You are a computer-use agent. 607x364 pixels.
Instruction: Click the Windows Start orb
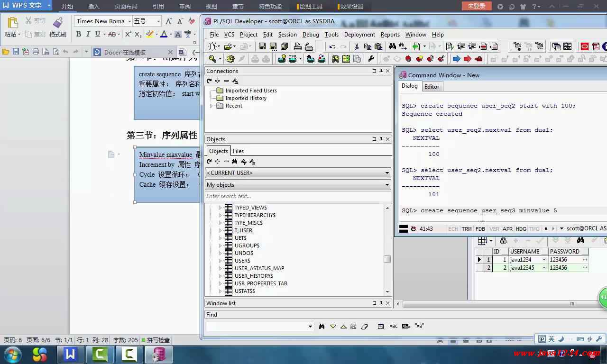coord(12,355)
